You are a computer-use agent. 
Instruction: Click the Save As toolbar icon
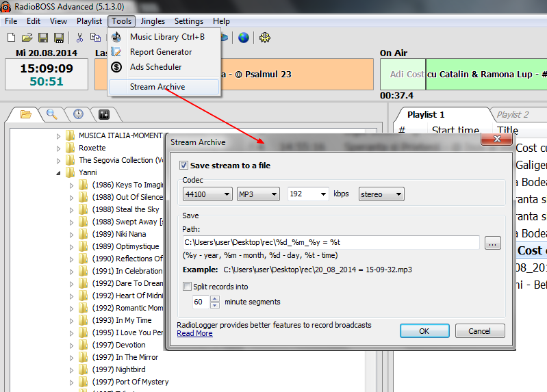tap(59, 38)
